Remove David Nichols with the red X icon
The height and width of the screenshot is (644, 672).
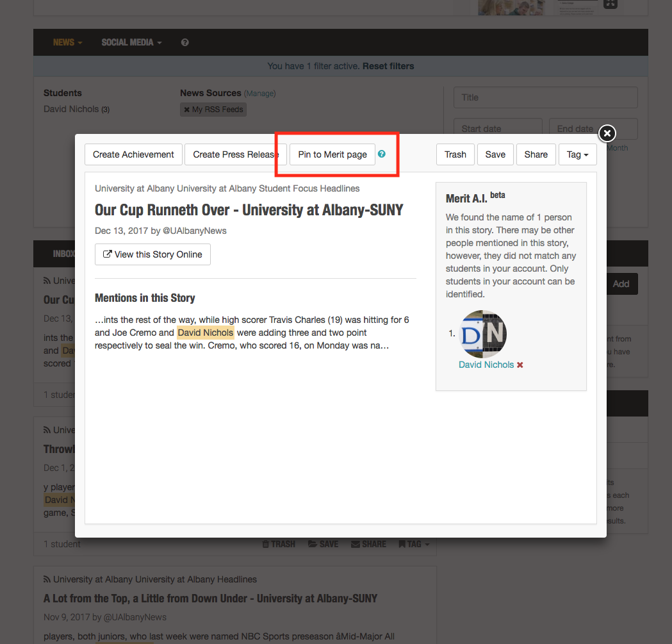click(520, 365)
